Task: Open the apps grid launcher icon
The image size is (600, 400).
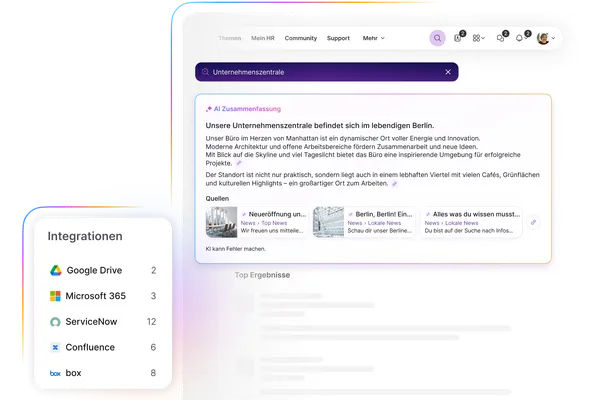Action: tap(476, 38)
